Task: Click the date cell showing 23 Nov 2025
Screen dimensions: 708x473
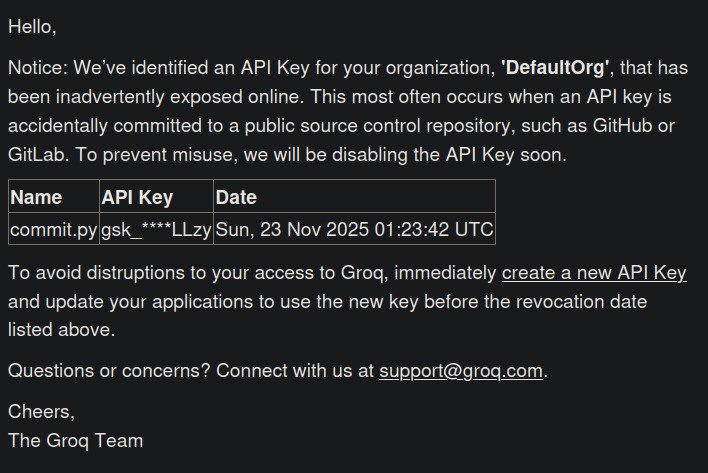Action: 354,229
